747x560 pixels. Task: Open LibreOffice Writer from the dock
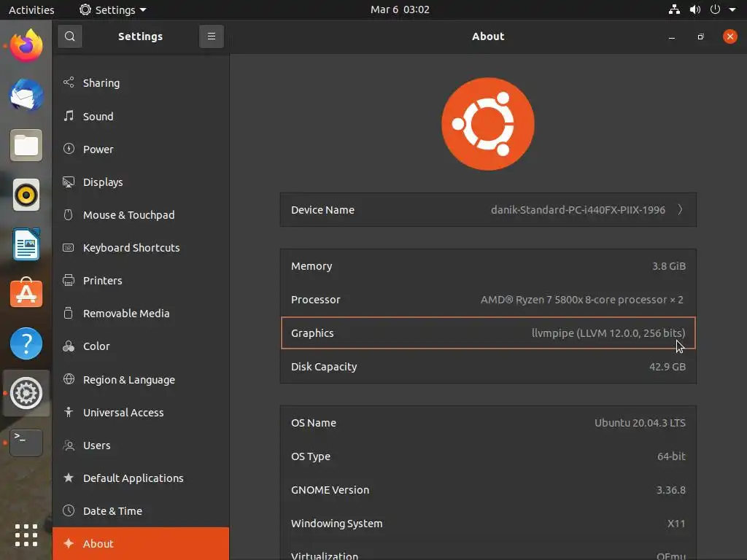(26, 244)
